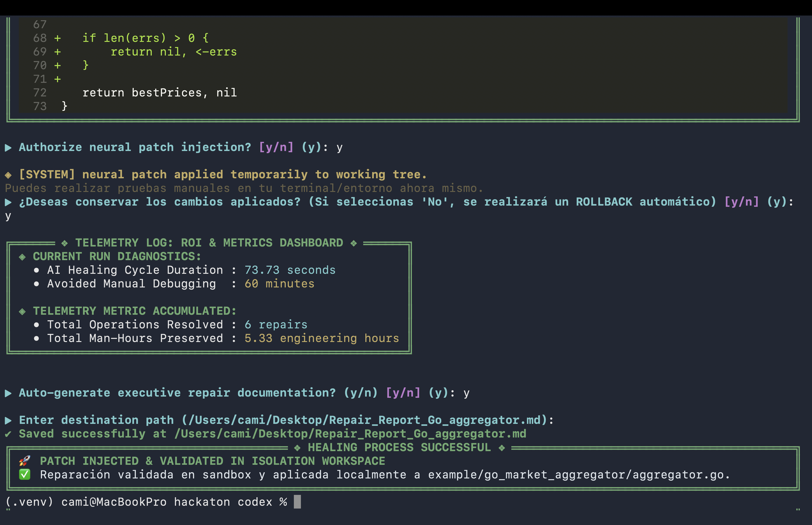Click the diamond bullet beside CURRENT RUN DIAGNOSTICS
The image size is (812, 525).
point(23,257)
